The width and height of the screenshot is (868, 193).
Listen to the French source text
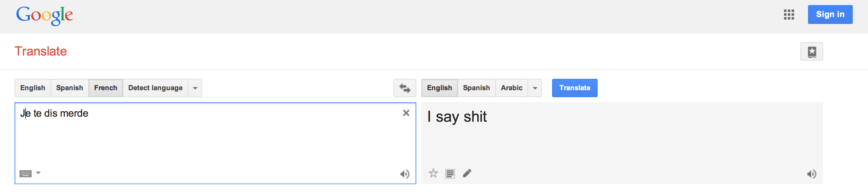click(x=405, y=174)
